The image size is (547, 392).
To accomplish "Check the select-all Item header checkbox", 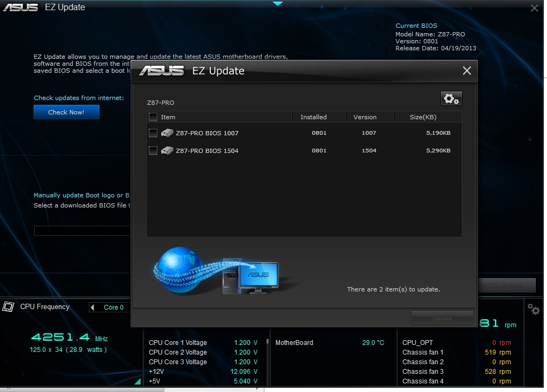I will coord(153,117).
